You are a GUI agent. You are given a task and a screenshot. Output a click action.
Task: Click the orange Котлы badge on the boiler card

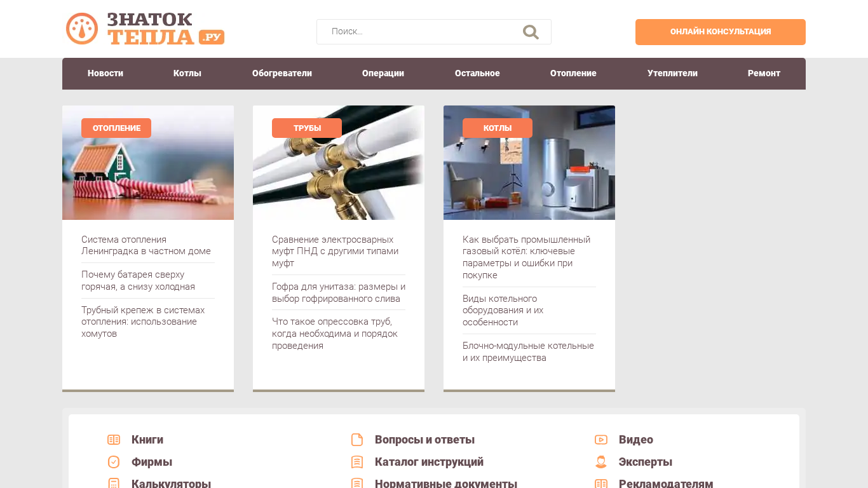point(498,128)
